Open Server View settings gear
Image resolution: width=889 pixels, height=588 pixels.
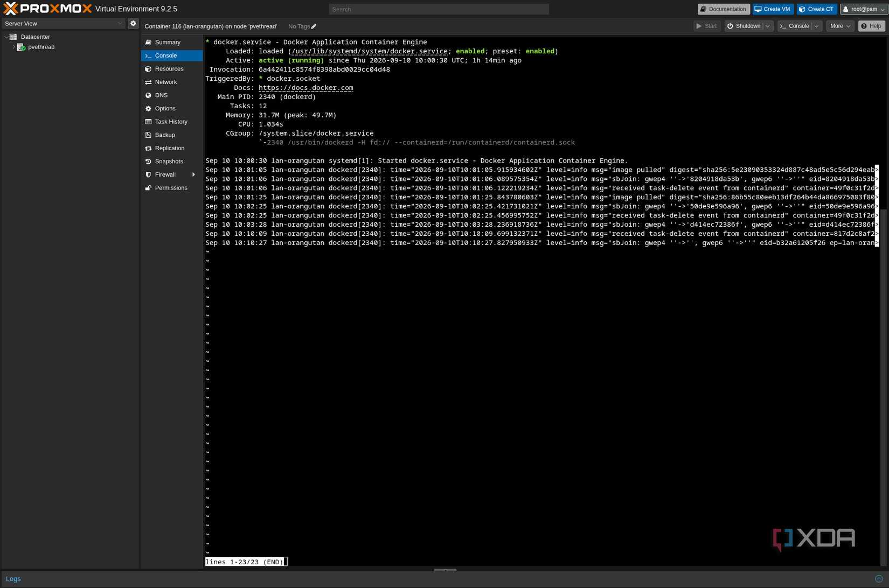133,24
